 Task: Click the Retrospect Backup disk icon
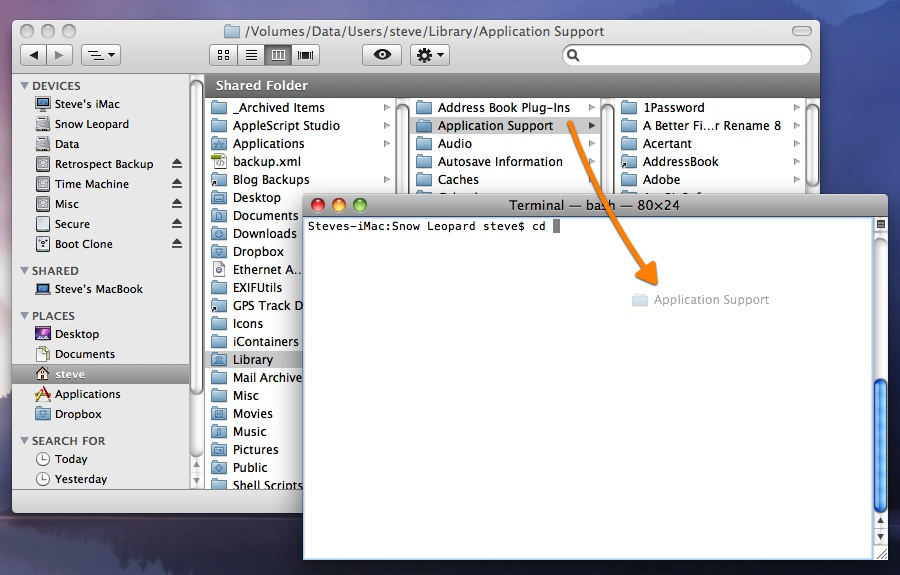coord(42,164)
